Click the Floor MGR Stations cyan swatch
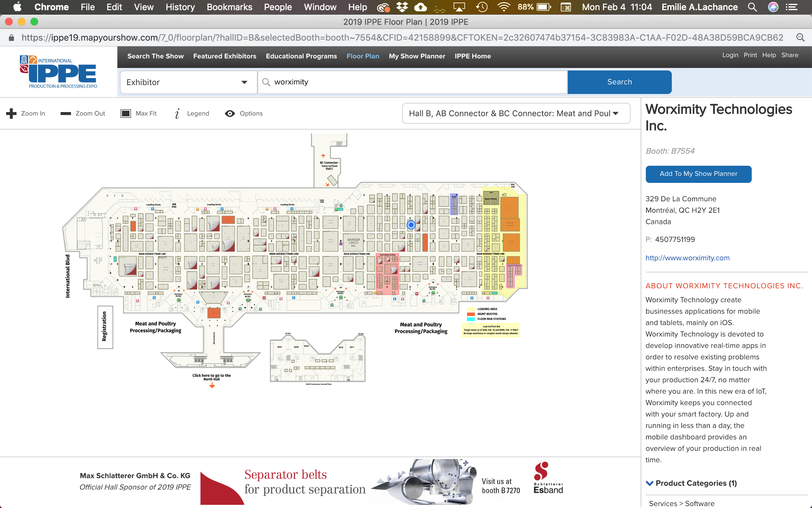 (x=471, y=319)
